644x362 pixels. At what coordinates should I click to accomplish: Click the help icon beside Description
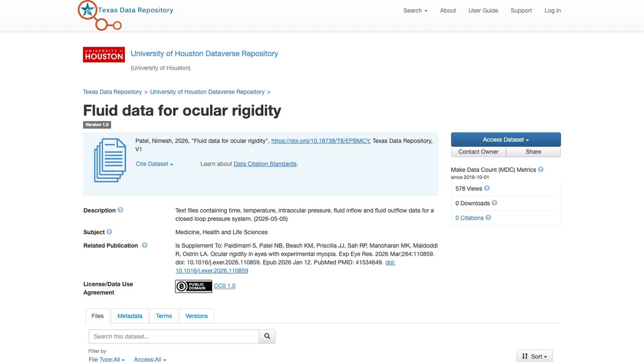pos(120,210)
